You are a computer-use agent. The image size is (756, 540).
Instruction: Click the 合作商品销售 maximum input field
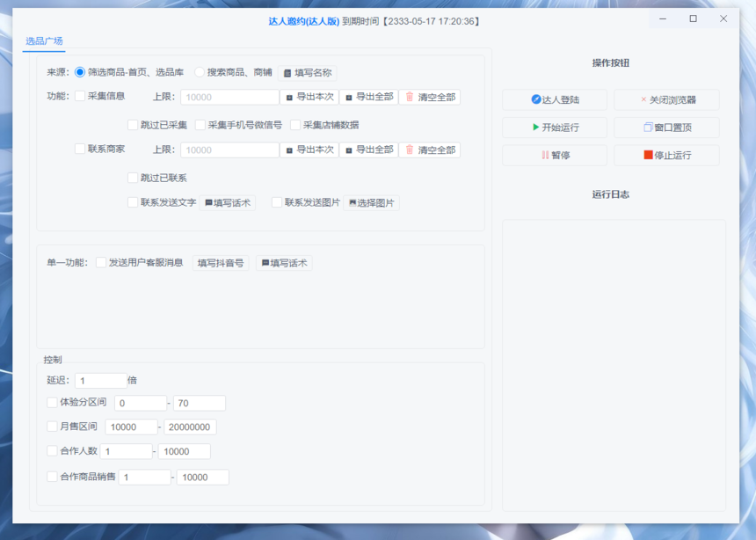202,478
